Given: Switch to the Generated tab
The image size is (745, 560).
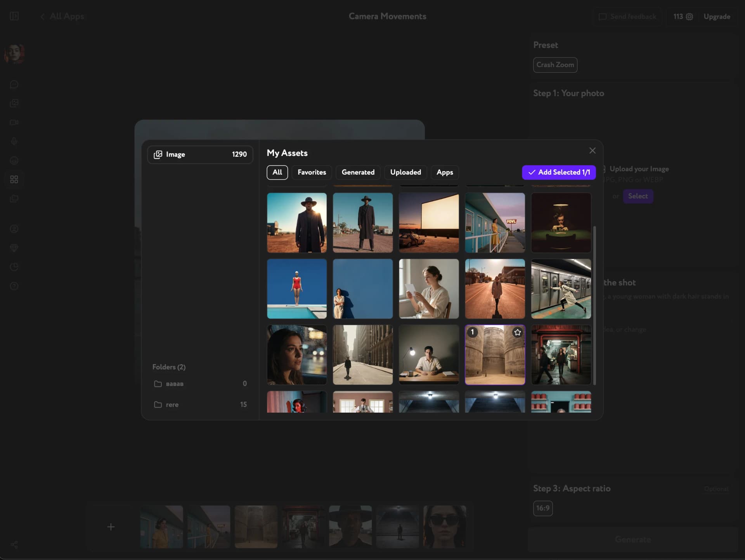Looking at the screenshot, I should [x=358, y=172].
